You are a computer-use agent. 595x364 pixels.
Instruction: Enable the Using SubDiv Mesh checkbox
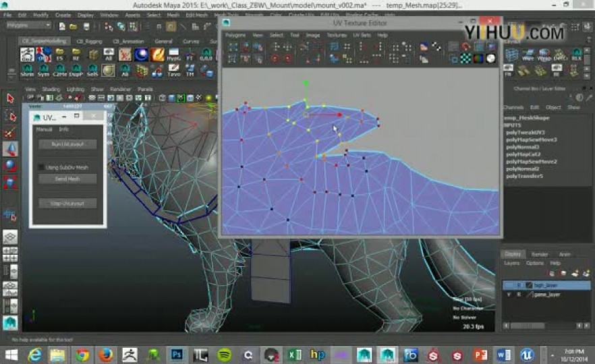coord(42,167)
